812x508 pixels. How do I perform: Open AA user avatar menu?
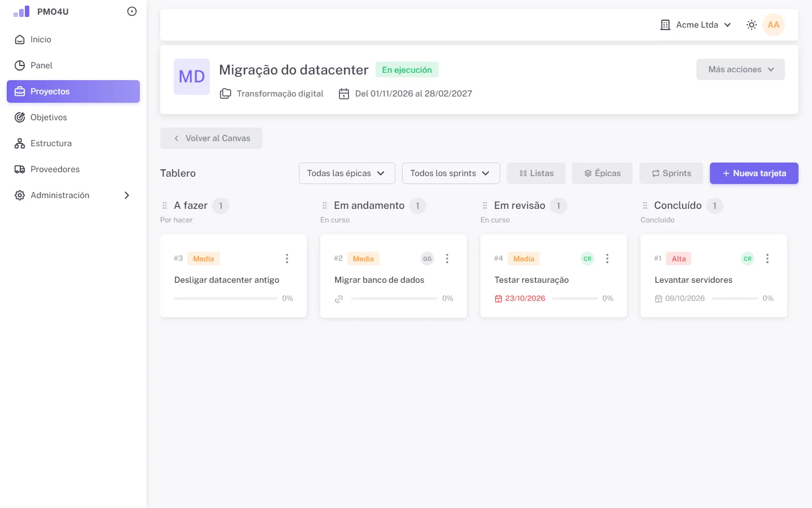(774, 25)
